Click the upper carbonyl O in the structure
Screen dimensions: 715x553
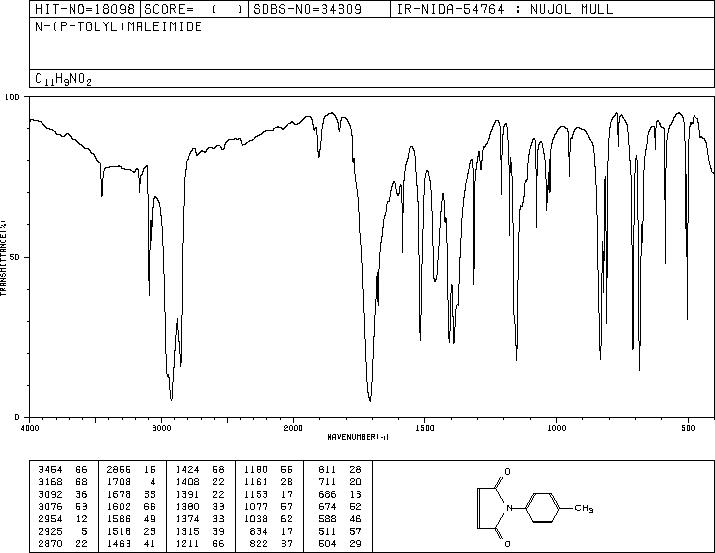coord(508,471)
